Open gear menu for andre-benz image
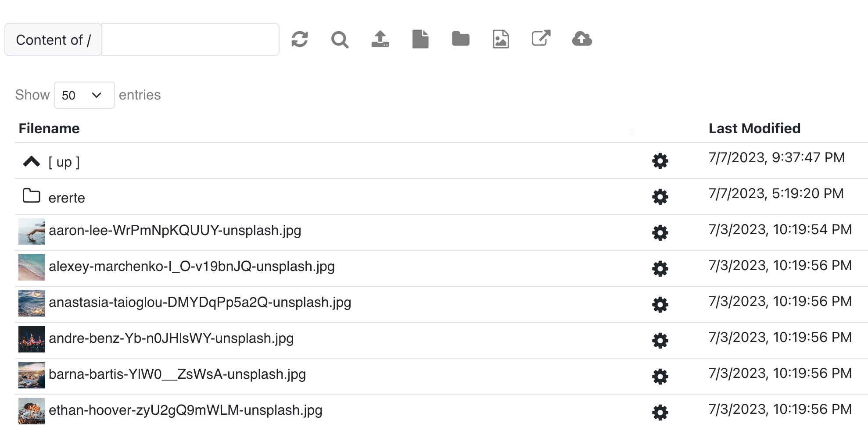 (660, 341)
